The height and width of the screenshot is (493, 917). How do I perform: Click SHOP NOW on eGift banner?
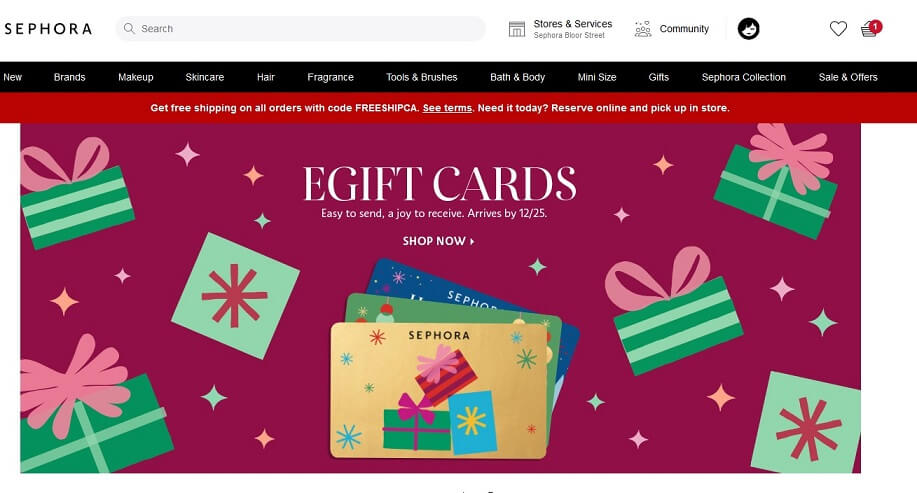[x=439, y=241]
